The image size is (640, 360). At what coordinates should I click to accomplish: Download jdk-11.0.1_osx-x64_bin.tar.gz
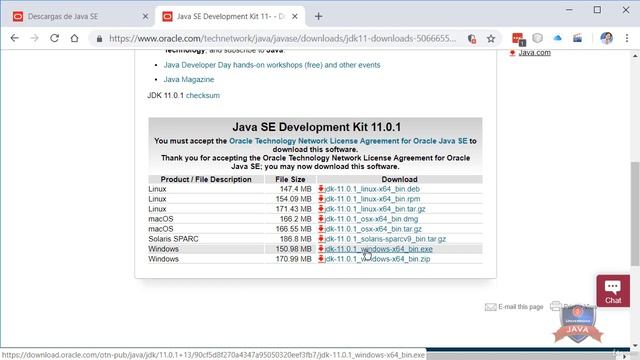(373, 229)
